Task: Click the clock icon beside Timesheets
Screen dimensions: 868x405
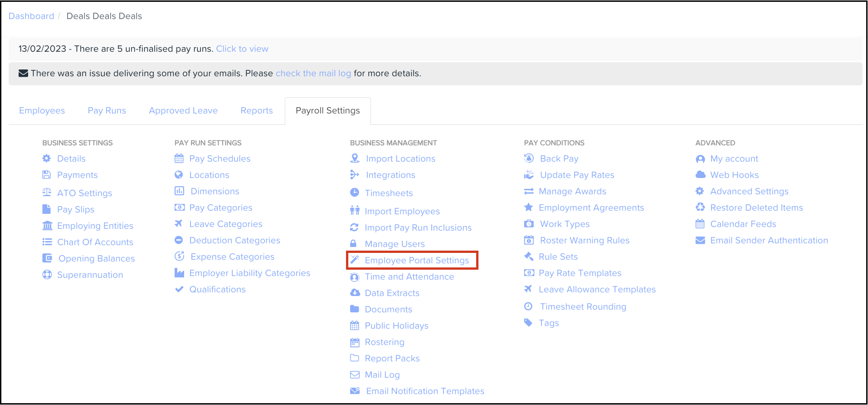Action: [x=355, y=193]
